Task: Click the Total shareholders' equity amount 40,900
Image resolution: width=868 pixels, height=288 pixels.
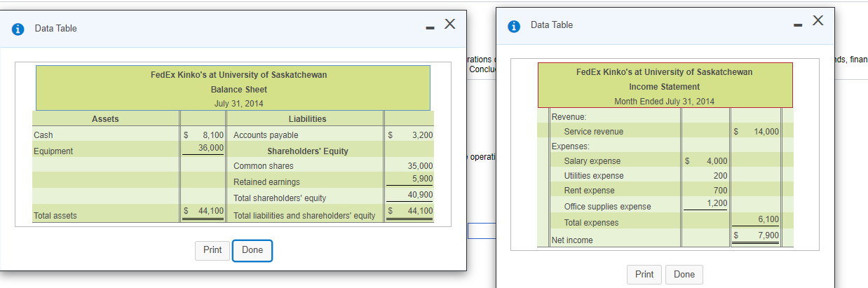Action: [421, 195]
